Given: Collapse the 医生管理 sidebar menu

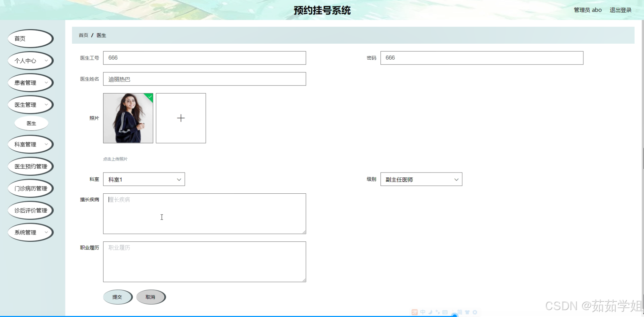Looking at the screenshot, I should point(30,105).
